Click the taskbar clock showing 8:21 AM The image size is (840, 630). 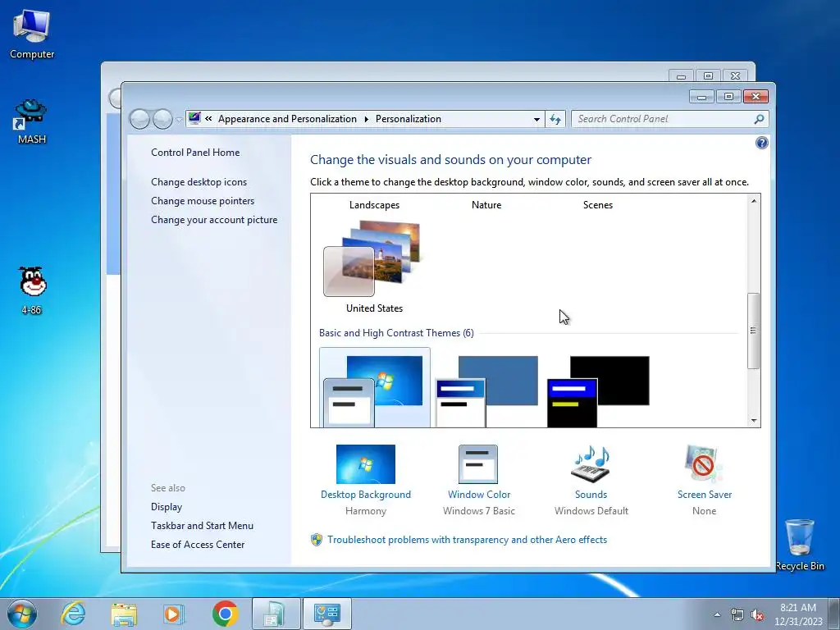(798, 614)
